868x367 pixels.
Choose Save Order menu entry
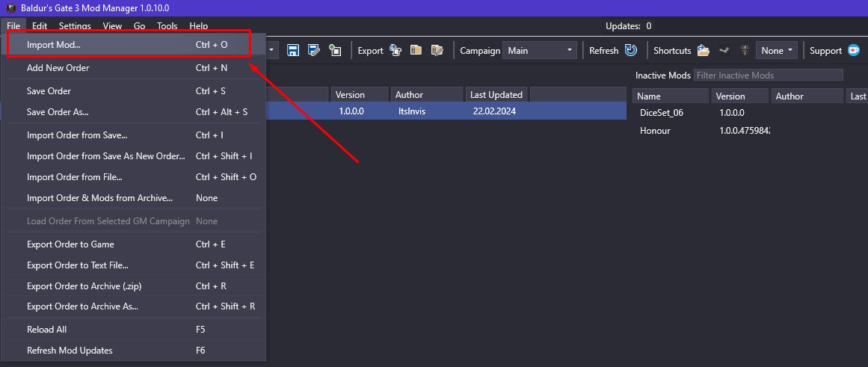click(133, 90)
